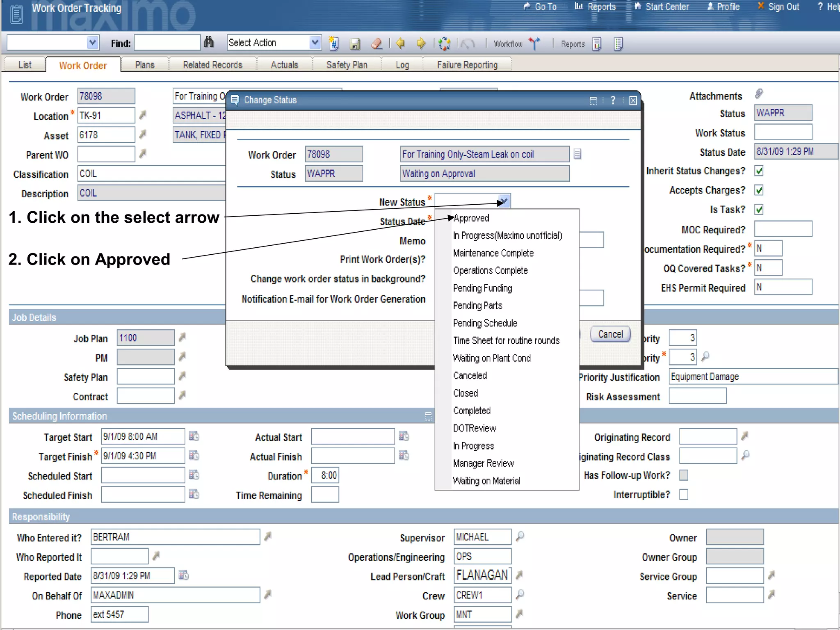
Task: Click the binoculars Find icon
Action: [209, 43]
